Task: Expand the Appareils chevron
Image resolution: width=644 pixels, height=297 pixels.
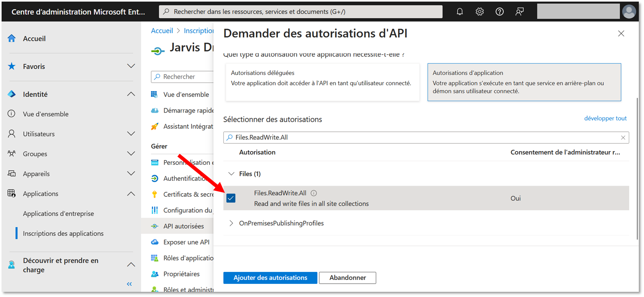Action: (131, 173)
